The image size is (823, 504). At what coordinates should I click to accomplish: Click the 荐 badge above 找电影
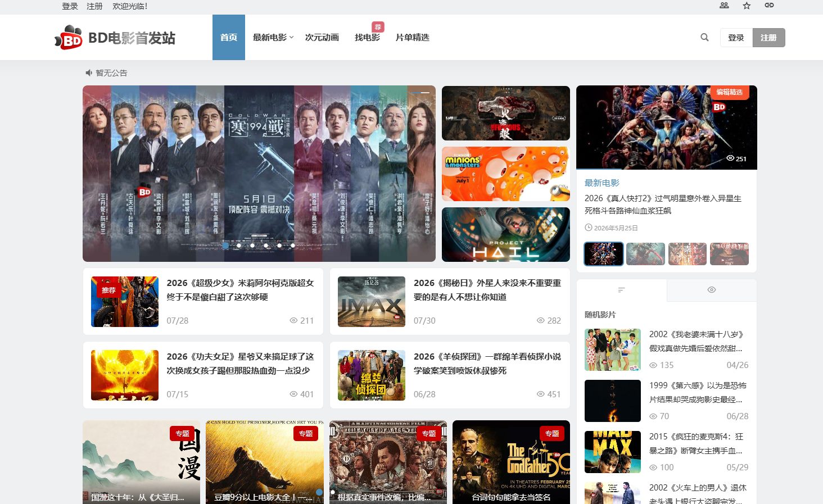(x=378, y=27)
